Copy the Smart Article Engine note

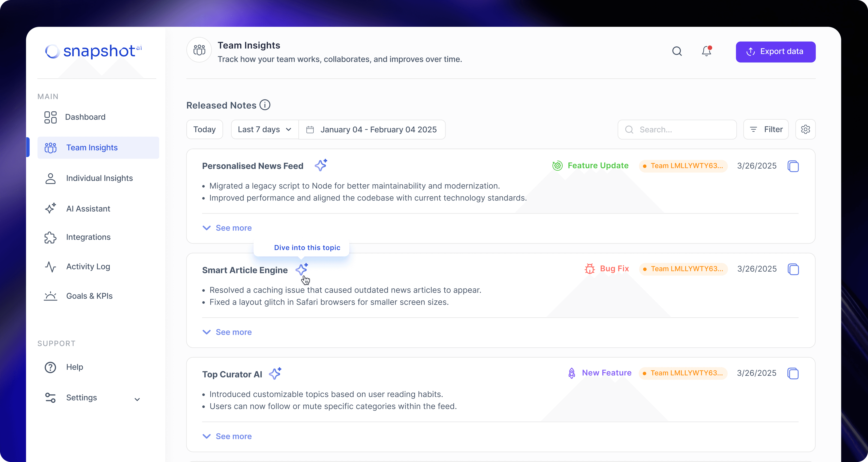[x=793, y=269]
